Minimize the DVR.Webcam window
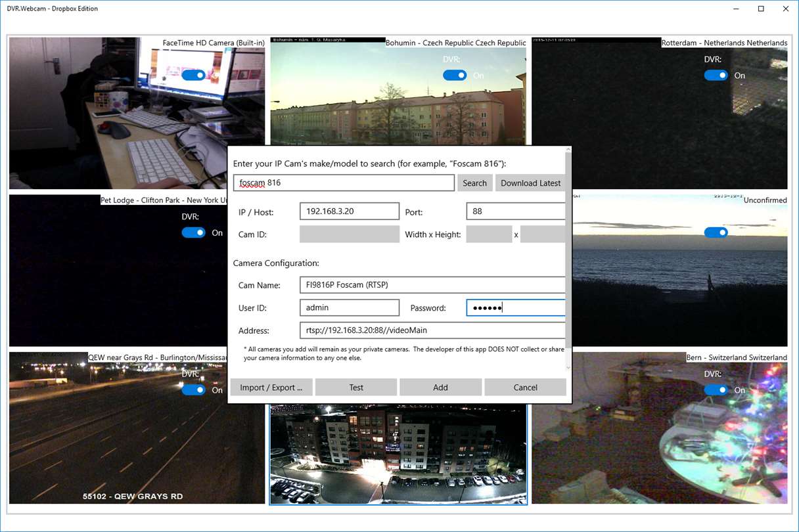Image resolution: width=799 pixels, height=532 pixels. coord(736,9)
